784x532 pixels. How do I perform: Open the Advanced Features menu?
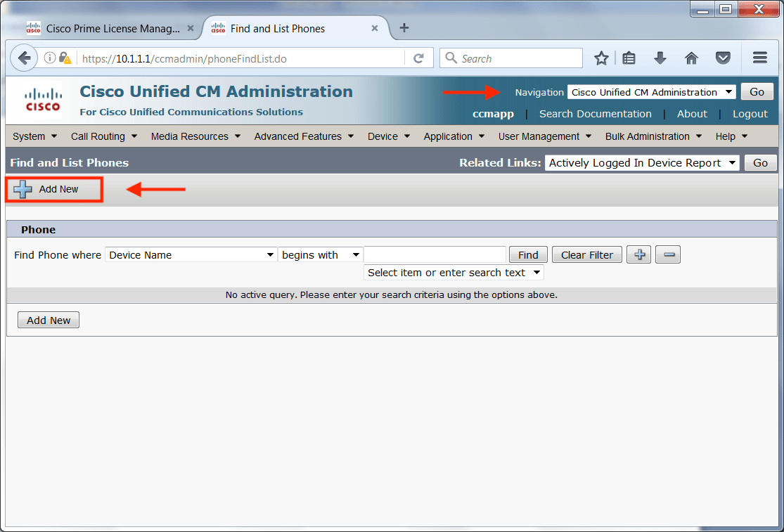click(x=304, y=136)
